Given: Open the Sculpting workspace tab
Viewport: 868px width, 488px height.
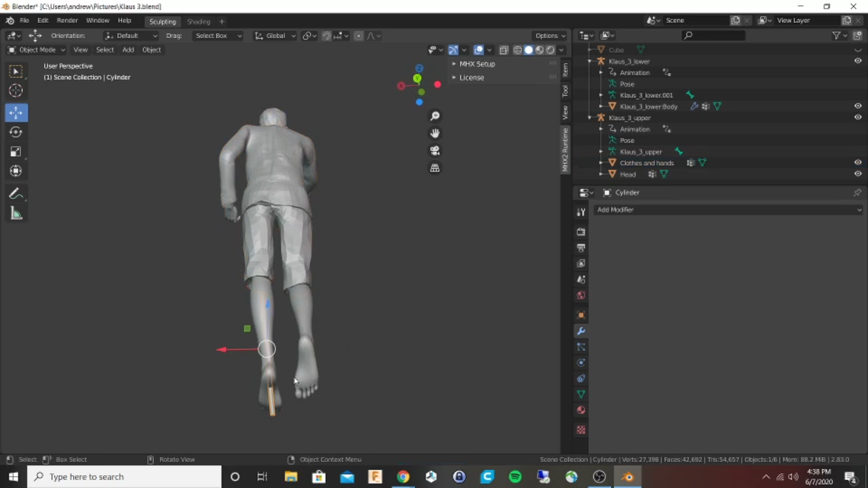Looking at the screenshot, I should tap(162, 21).
